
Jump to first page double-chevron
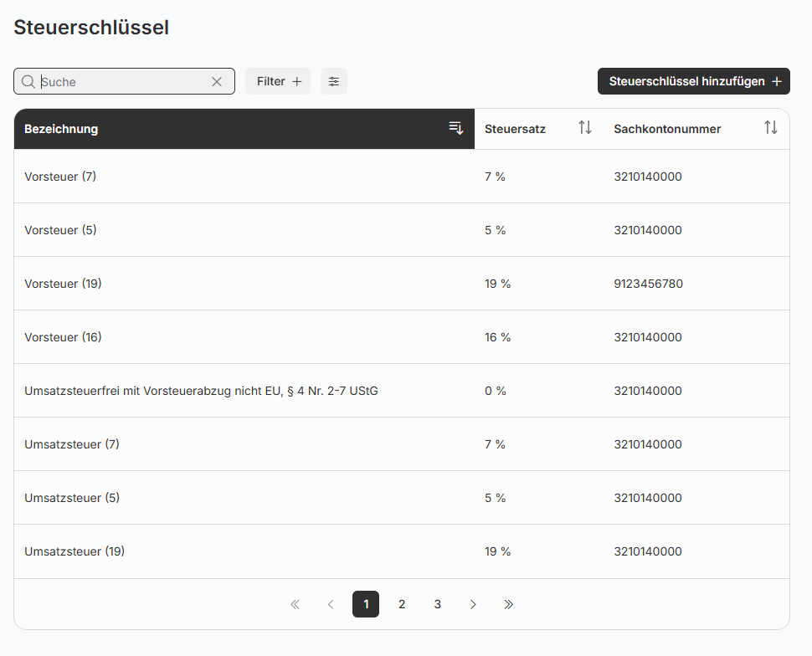click(x=295, y=604)
